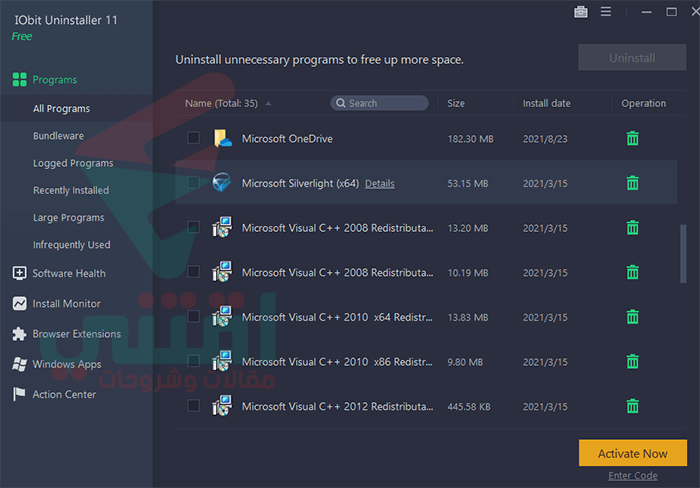Sort list by Size column
The height and width of the screenshot is (488, 700).
pyautogui.click(x=456, y=103)
